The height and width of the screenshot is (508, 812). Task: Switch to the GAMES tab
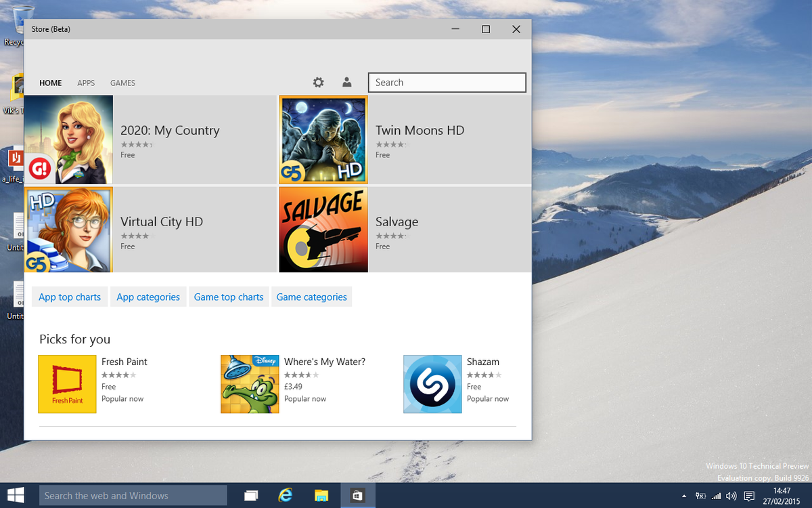coord(122,83)
